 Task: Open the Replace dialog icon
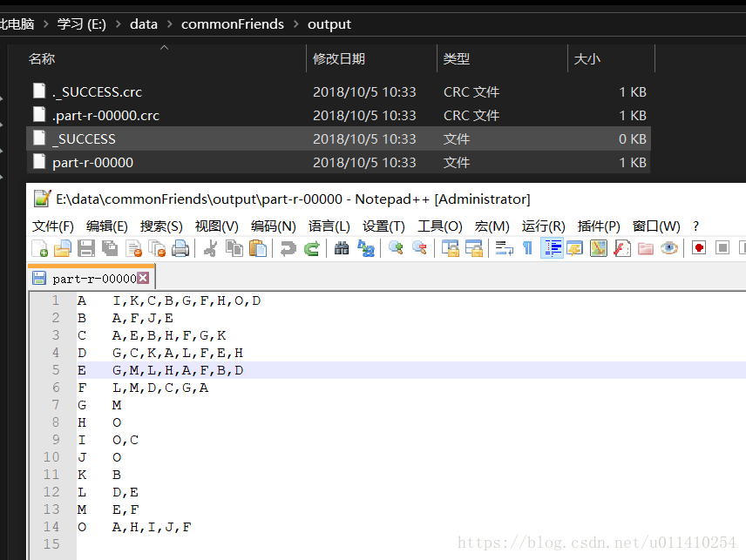[365, 248]
